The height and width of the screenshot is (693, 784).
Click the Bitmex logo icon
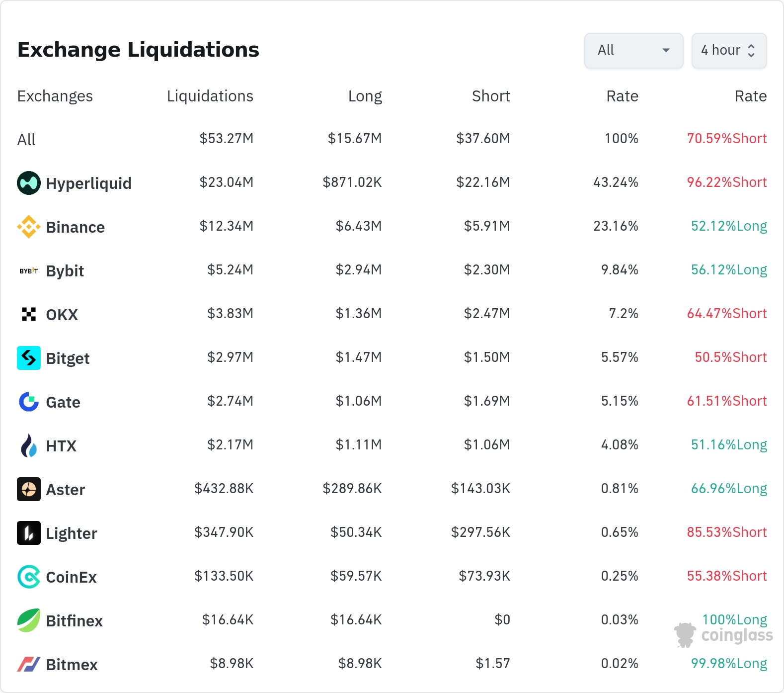coord(29,664)
